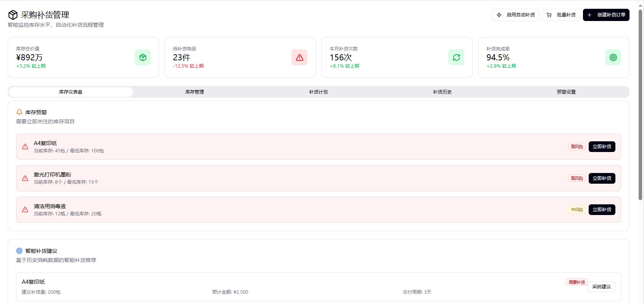Viewport: 644px width, 304px height.
Task: Click the warning icon on 激光打印机墨粉 alert
Action: point(25,178)
